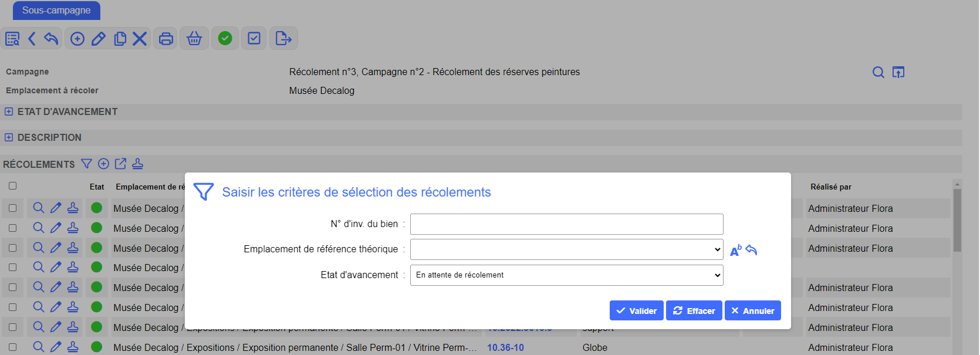
Task: Click the print icon in the toolbar
Action: point(166,39)
